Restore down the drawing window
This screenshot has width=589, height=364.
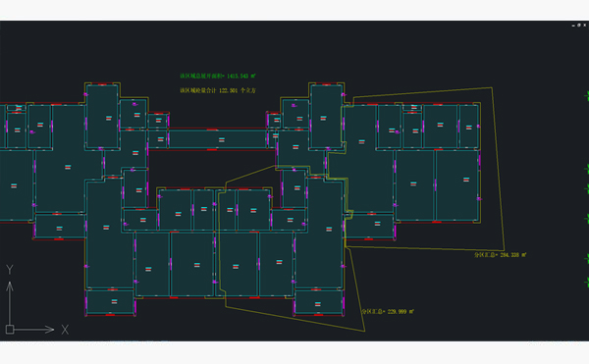579,26
